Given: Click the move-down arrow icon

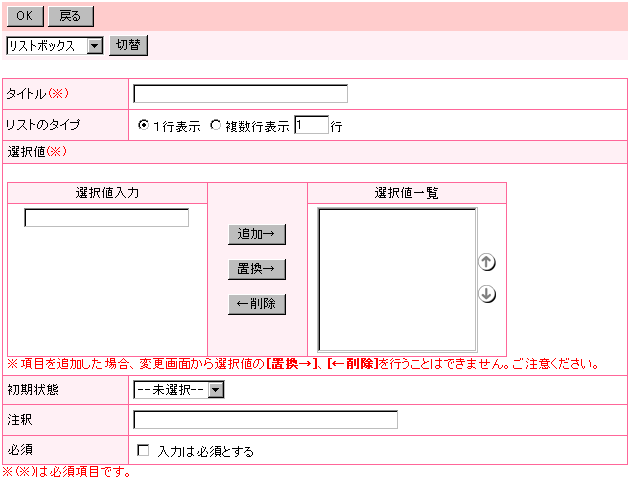Looking at the screenshot, I should (x=487, y=294).
